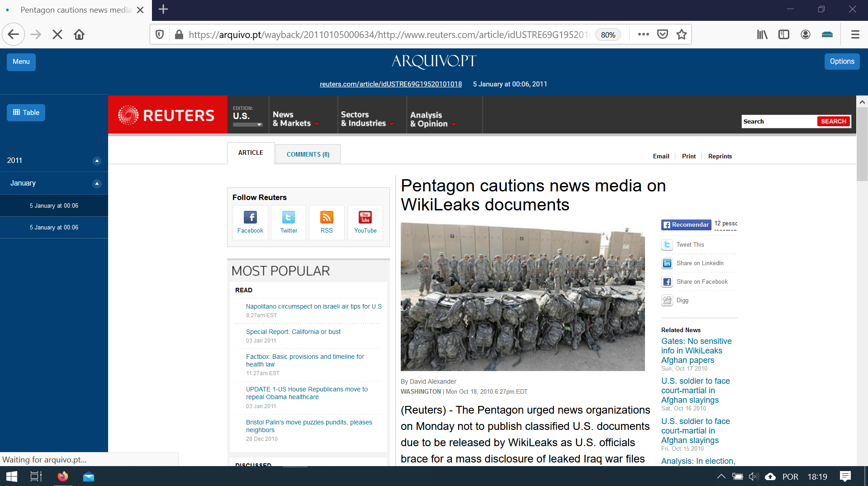This screenshot has height=486, width=868.
Task: Open Mail app from the taskbar
Action: pos(89,476)
